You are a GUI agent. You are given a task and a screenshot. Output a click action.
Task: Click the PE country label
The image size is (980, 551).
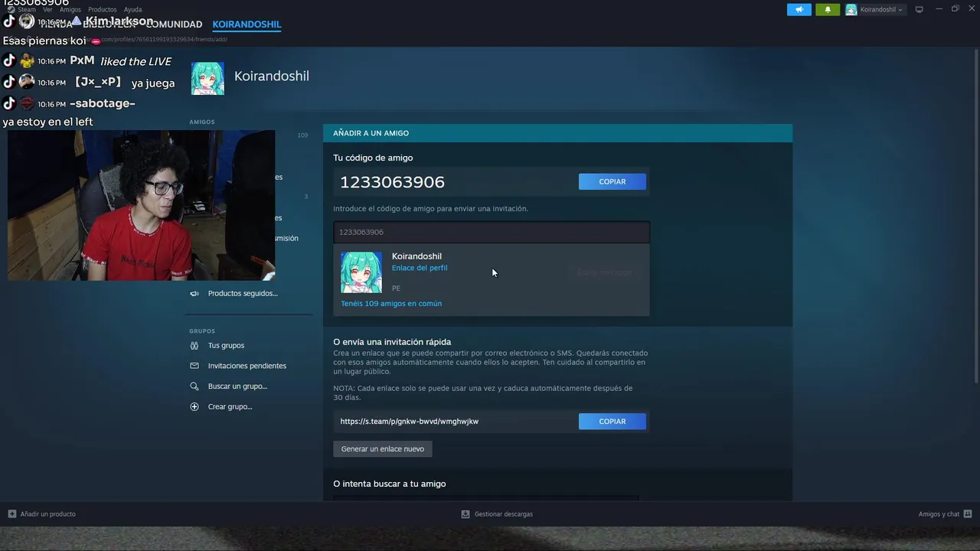click(x=396, y=289)
